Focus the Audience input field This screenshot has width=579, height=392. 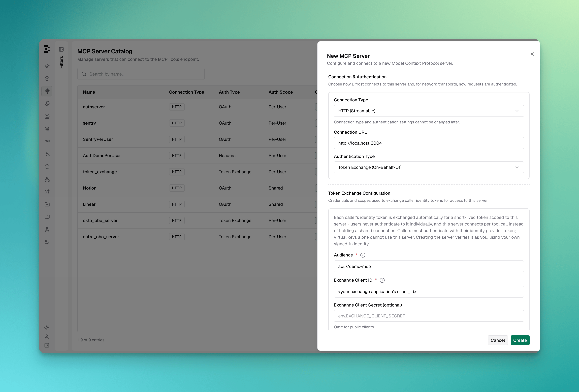pos(429,266)
